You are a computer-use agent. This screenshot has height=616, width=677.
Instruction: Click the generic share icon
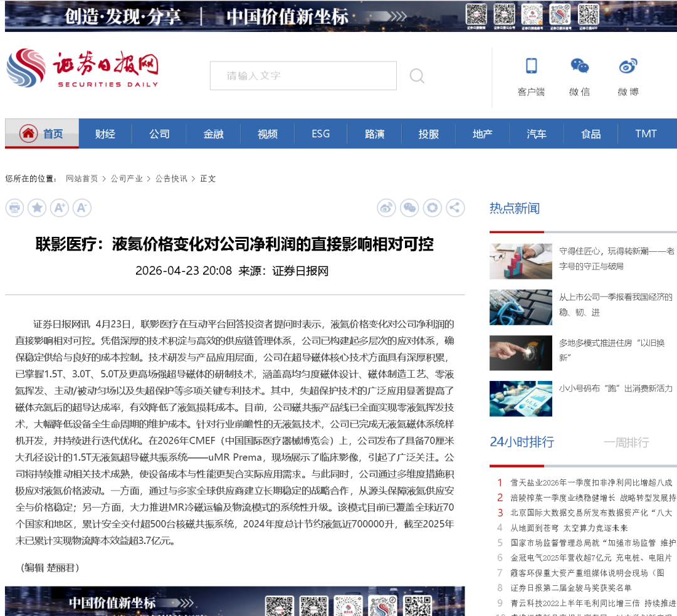click(455, 208)
